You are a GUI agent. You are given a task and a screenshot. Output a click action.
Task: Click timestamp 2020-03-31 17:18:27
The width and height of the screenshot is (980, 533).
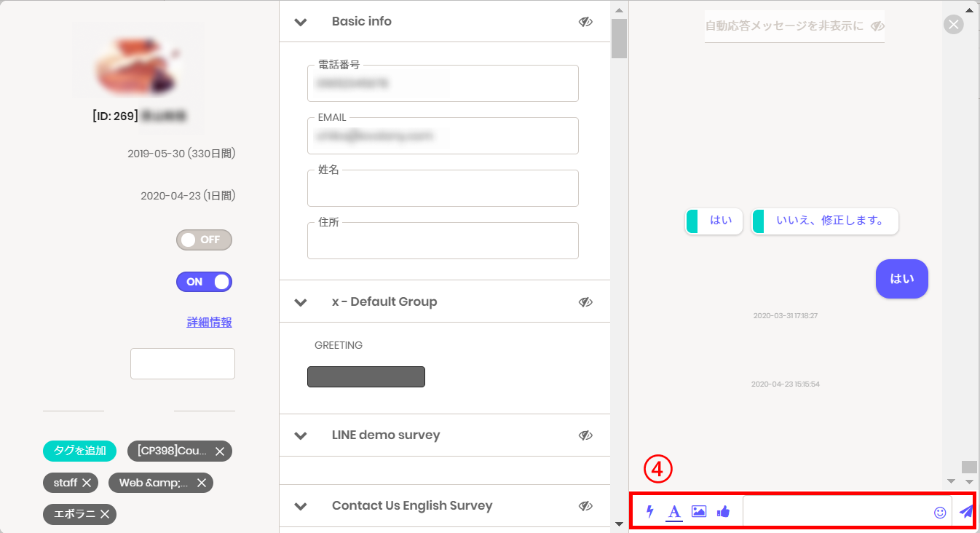tap(786, 316)
